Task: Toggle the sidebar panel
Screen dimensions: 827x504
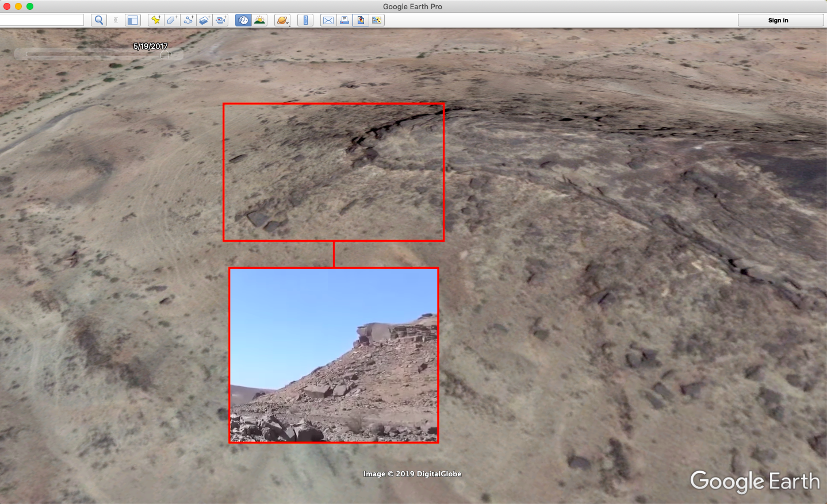Action: point(133,20)
